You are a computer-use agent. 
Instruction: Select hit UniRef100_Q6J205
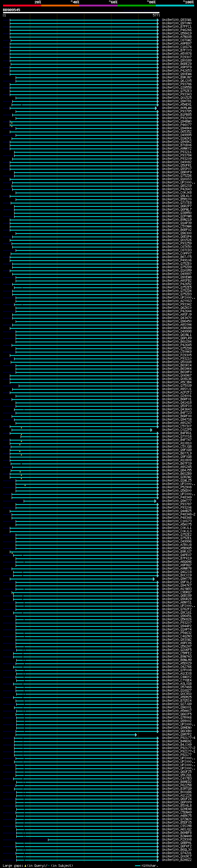(177, 81)
